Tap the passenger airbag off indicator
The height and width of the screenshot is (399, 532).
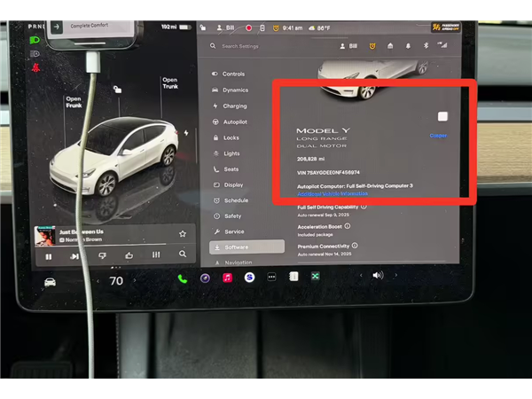(445, 27)
